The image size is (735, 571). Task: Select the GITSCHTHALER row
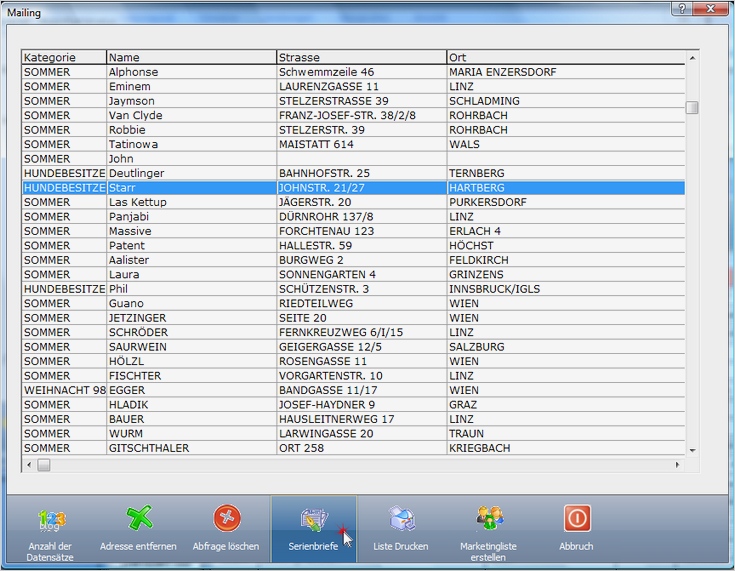[x=353, y=449]
